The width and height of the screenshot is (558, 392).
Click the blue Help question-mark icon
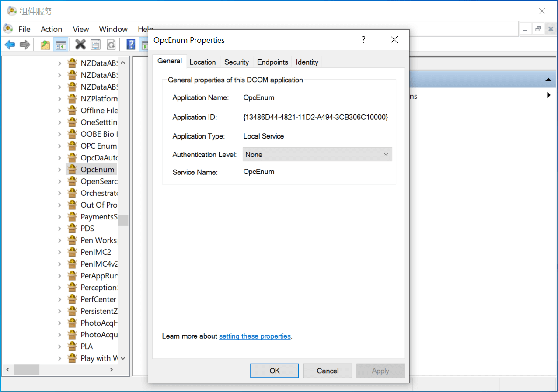coord(130,44)
